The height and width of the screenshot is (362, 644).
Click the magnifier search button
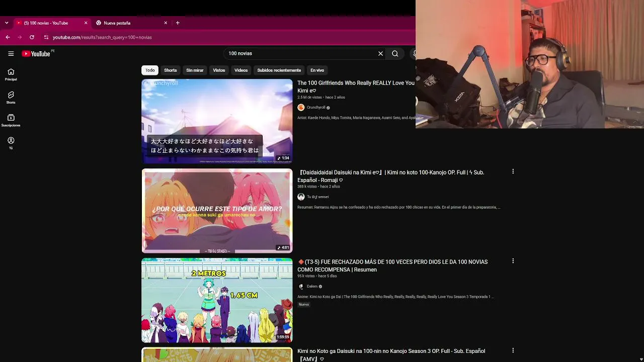click(x=395, y=53)
